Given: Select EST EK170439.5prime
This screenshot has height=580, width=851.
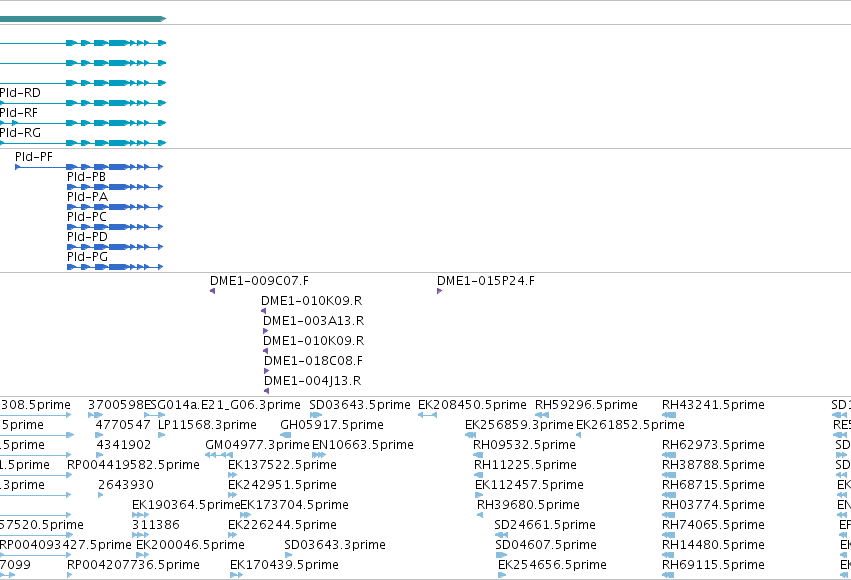Looking at the screenshot, I should point(284,565).
